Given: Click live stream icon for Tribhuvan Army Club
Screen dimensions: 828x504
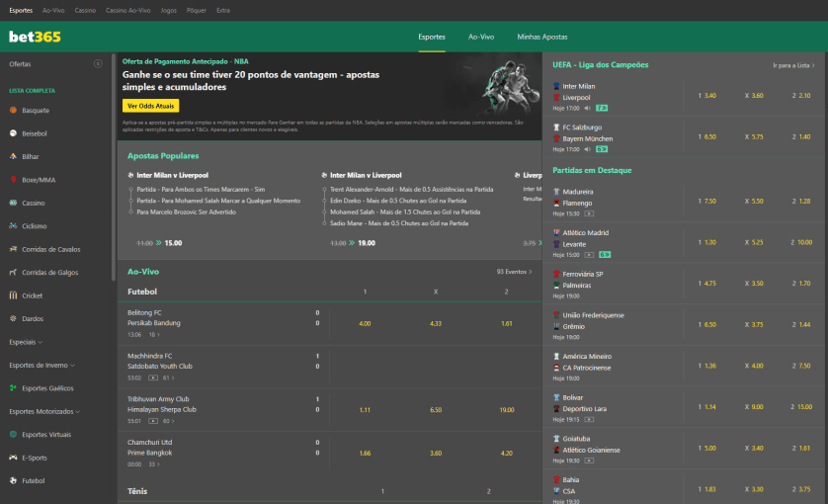Looking at the screenshot, I should [153, 421].
